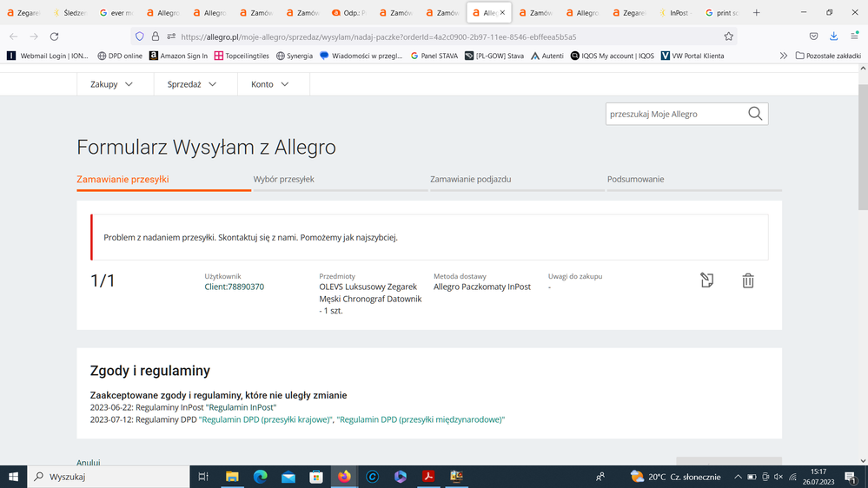Open the notification center icon
Screen dimensions: 868x488
[x=851, y=477]
